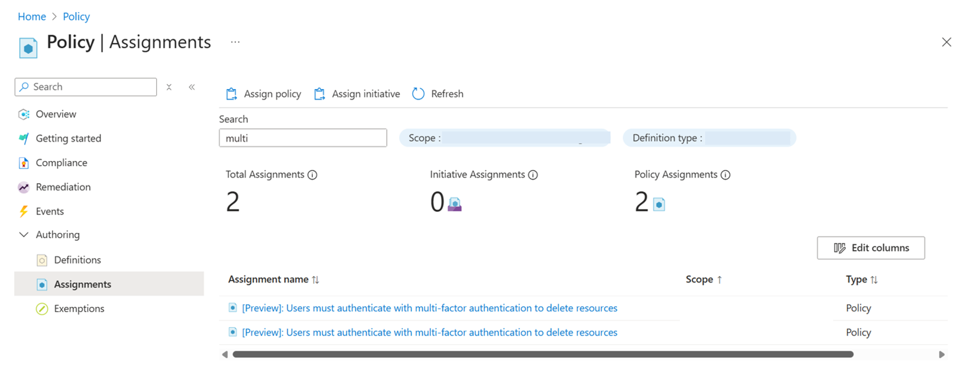980x385 pixels.
Task: Click the Policy Assignments info icon
Action: (726, 175)
